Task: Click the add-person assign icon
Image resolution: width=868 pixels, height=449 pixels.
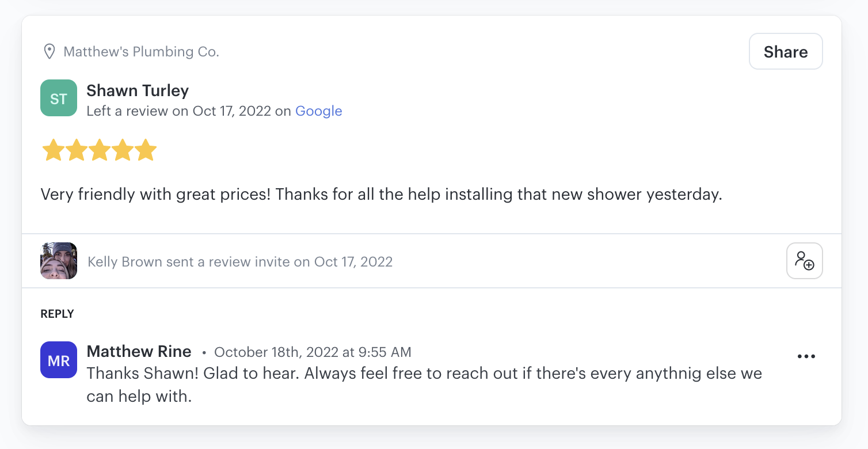Action: (805, 261)
